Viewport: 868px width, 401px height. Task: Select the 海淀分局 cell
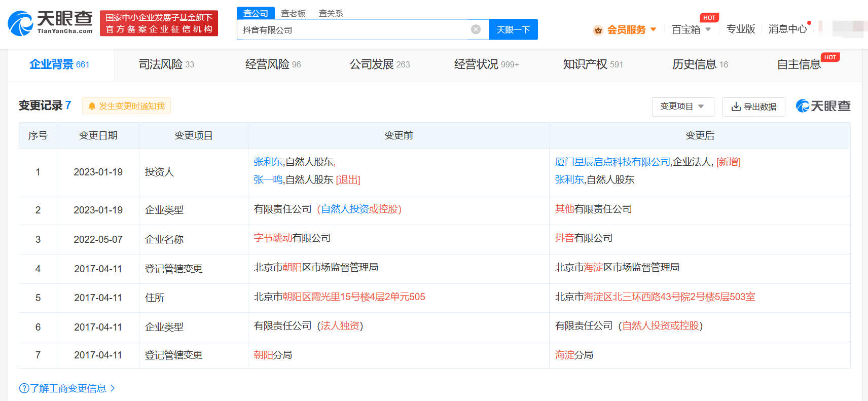pos(700,355)
